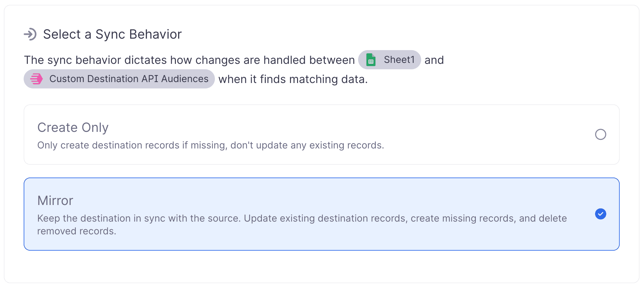Click the Select a Sync Behavior heading
The image size is (644, 288).
[113, 34]
